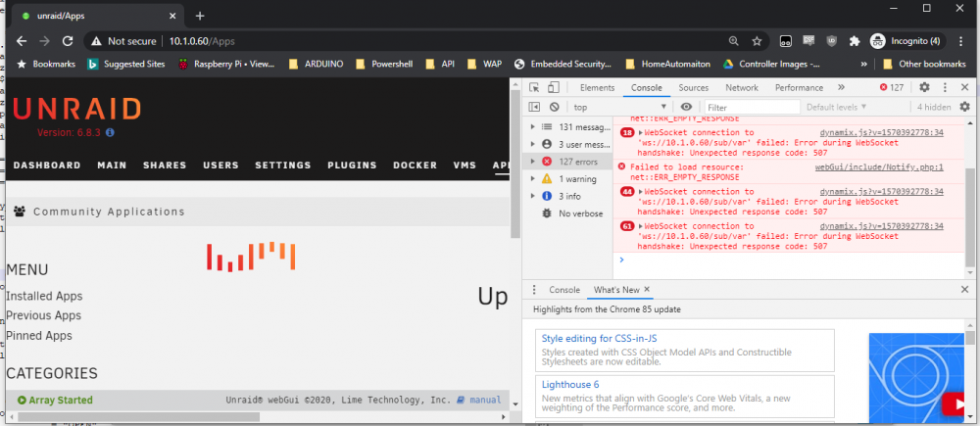Open the SHARES page

(165, 166)
